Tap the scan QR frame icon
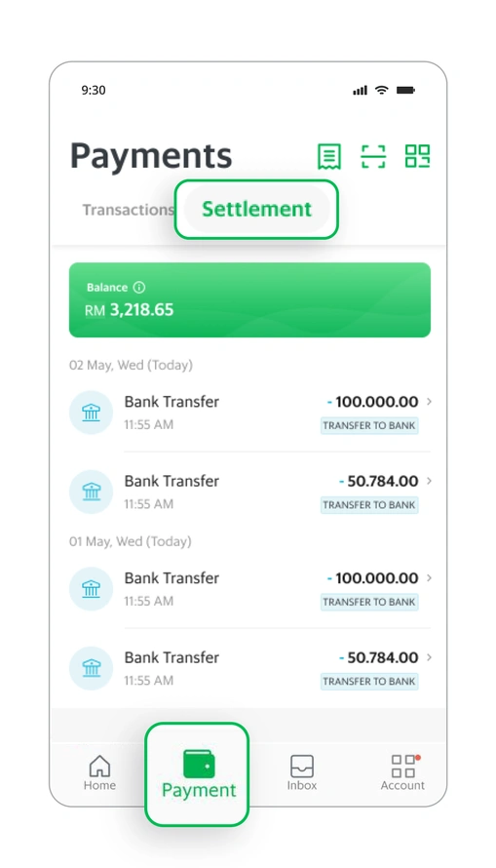This screenshot has width=496, height=868. [373, 156]
